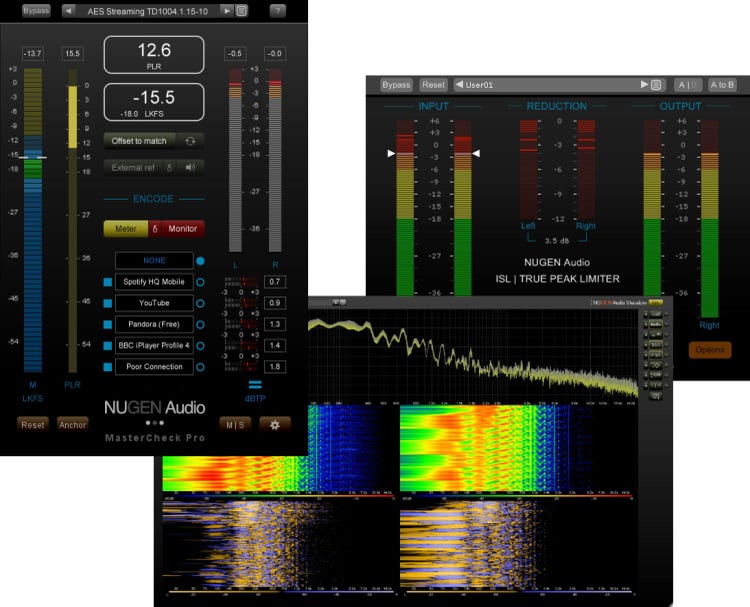
Task: Switch to Meter mode in Encode section
Action: tap(126, 228)
